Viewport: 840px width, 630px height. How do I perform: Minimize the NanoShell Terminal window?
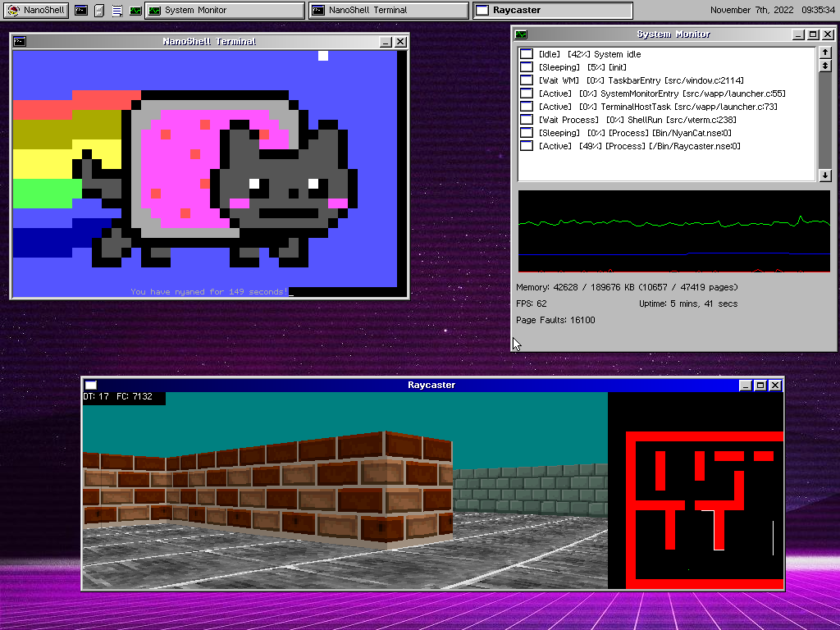(386, 42)
